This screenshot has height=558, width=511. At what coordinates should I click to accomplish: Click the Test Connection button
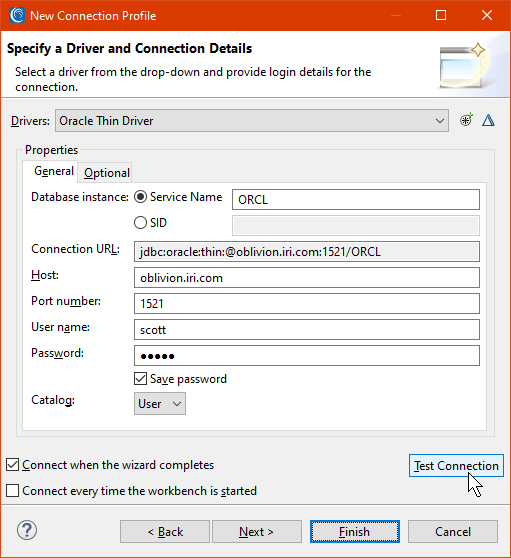click(456, 465)
